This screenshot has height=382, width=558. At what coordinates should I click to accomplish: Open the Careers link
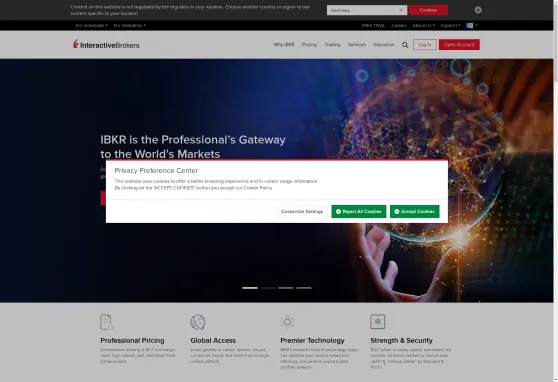pyautogui.click(x=399, y=25)
